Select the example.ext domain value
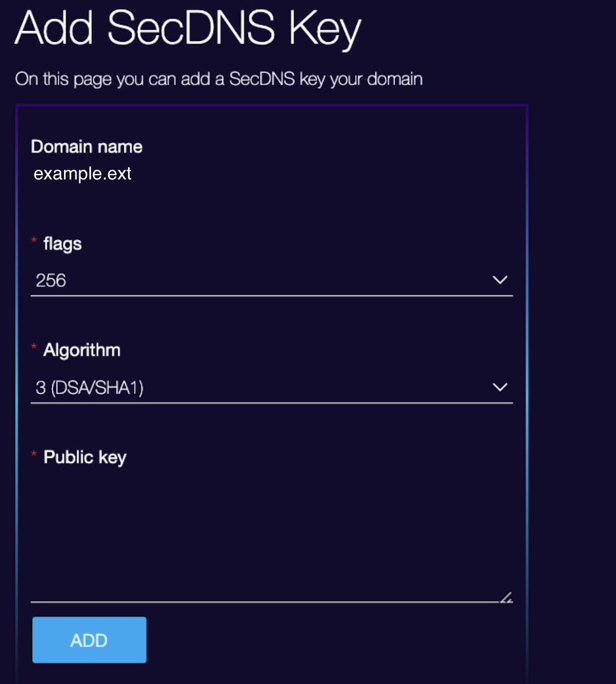Viewport: 616px width, 684px height. point(82,173)
